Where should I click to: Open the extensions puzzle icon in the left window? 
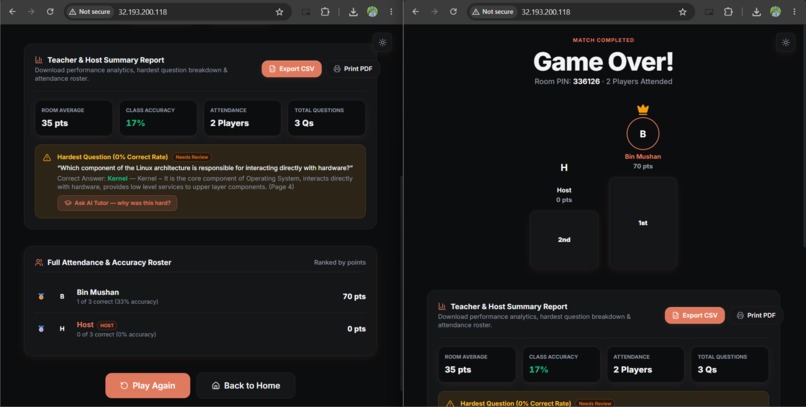tap(325, 11)
